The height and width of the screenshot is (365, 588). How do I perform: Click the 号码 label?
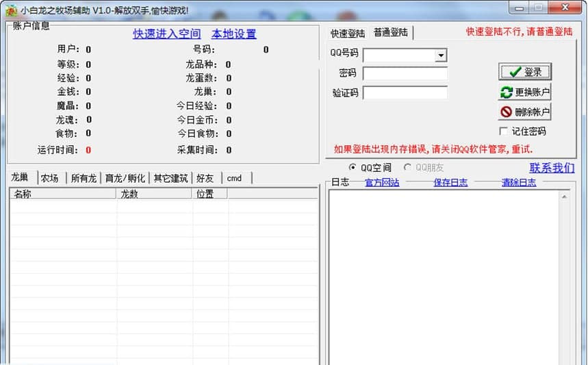point(205,49)
